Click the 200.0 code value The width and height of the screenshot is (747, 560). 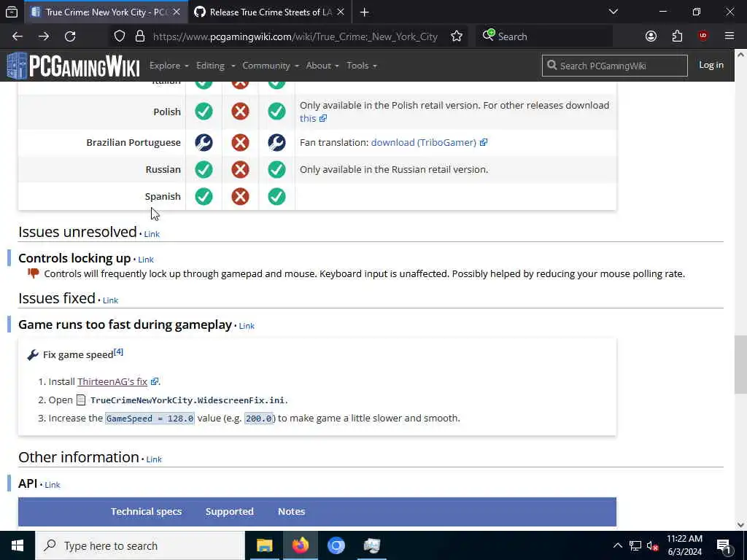pyautogui.click(x=259, y=418)
